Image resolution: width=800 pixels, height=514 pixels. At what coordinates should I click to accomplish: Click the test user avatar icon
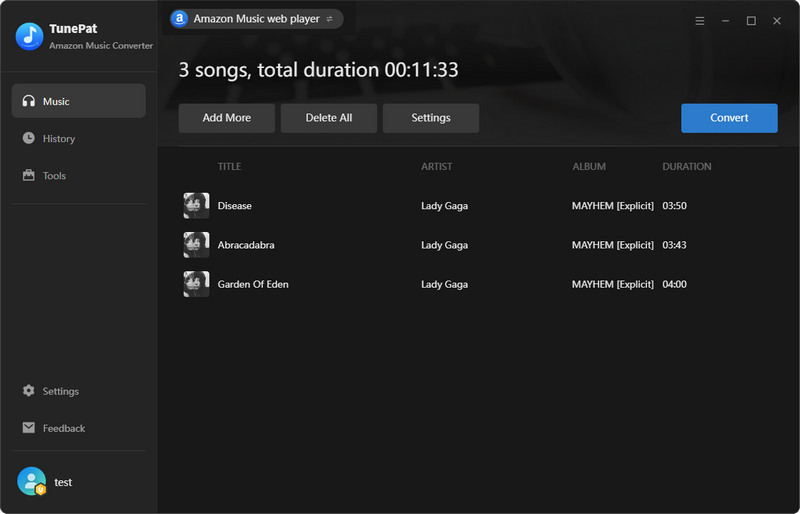(x=32, y=481)
